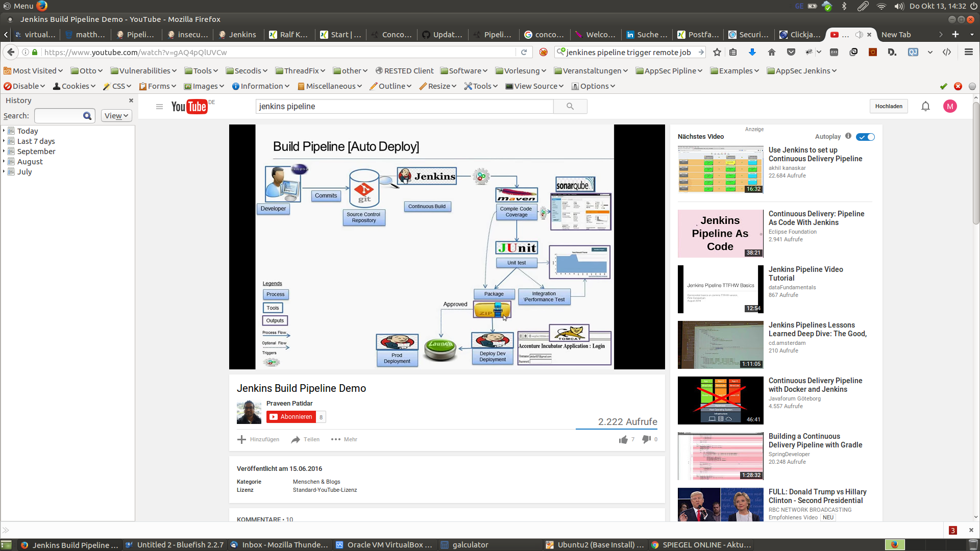The width and height of the screenshot is (980, 551).
Task: Open the user account avatar M
Action: [950, 106]
